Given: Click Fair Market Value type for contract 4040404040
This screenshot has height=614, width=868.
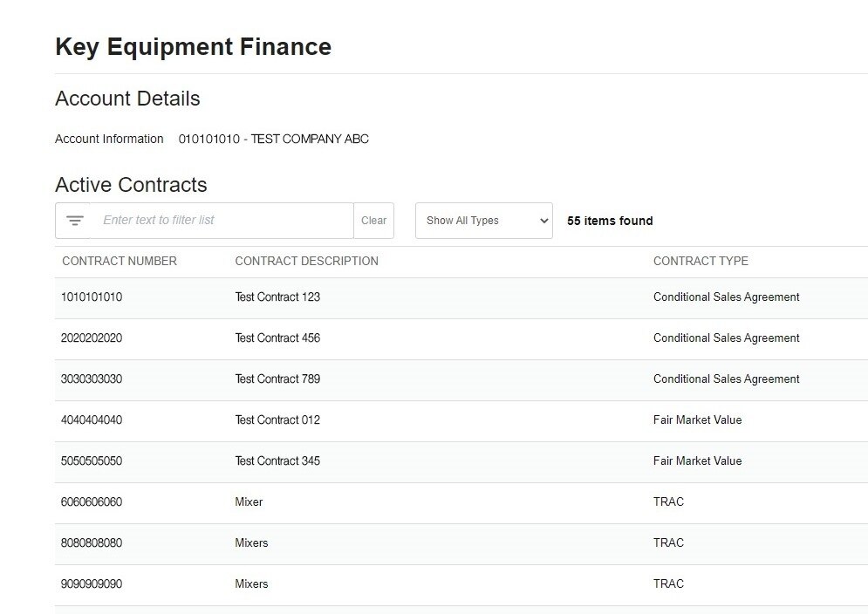Looking at the screenshot, I should pyautogui.click(x=698, y=420).
